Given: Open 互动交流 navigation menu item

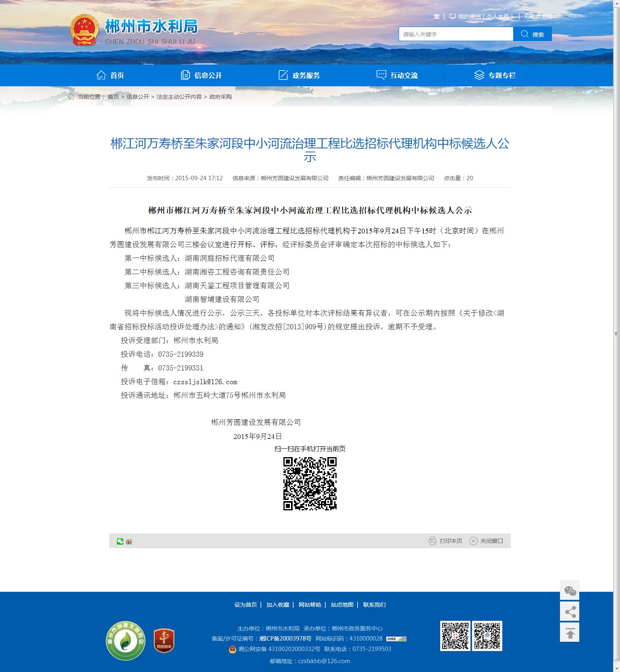Looking at the screenshot, I should pos(397,75).
